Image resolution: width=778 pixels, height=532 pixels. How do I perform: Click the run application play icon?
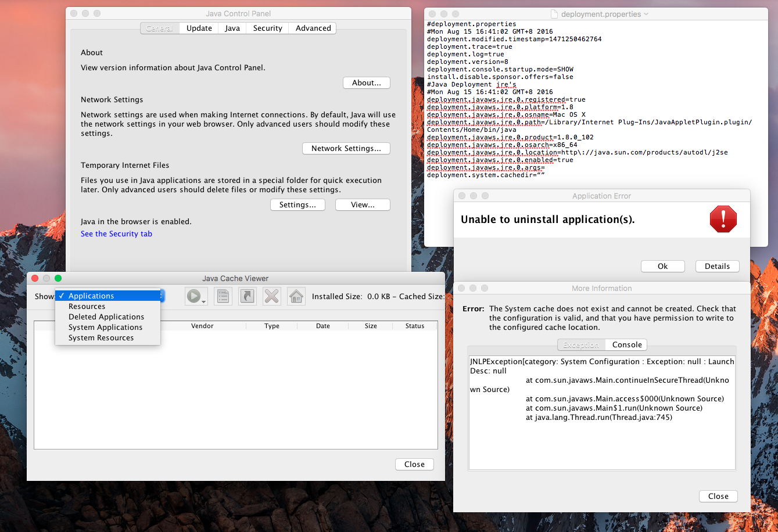click(193, 296)
